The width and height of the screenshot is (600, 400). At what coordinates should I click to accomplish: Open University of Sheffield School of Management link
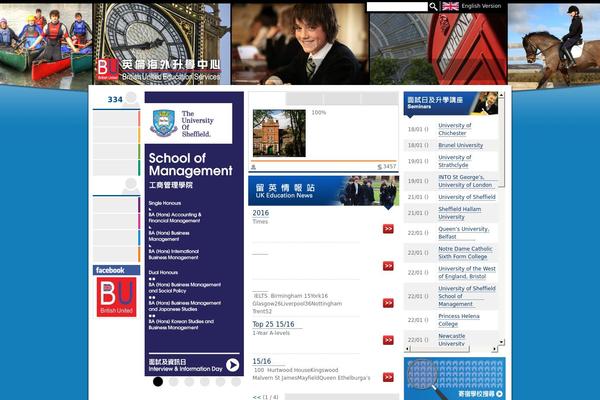click(467, 296)
